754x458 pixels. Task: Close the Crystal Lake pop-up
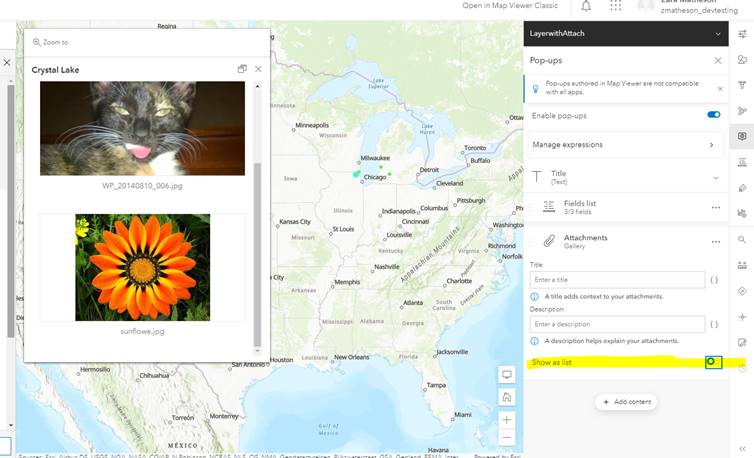coord(258,69)
